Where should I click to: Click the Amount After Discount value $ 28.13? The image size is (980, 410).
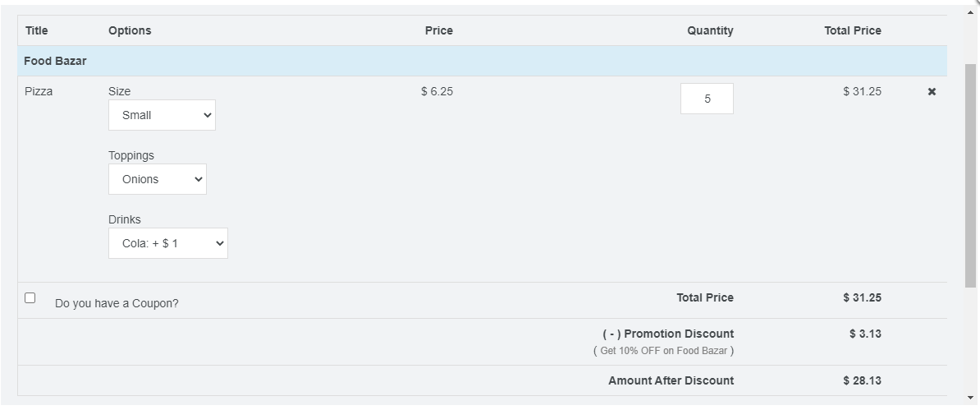click(x=862, y=380)
